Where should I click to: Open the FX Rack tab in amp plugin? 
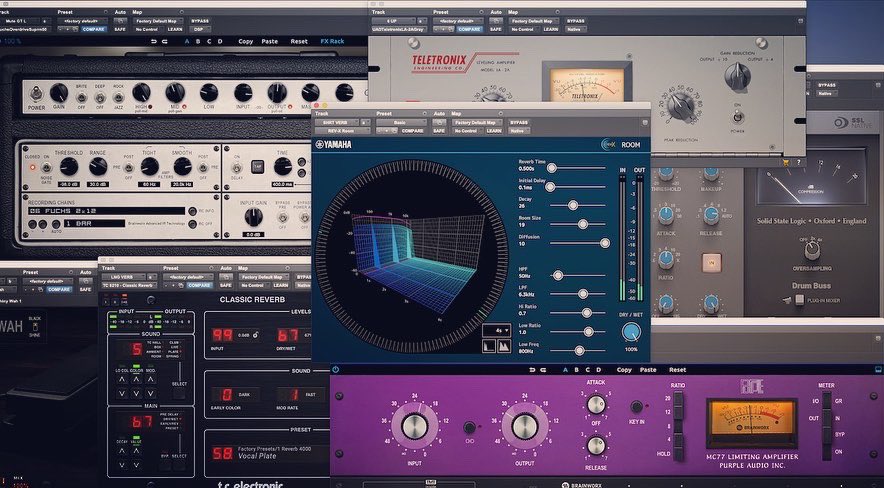[332, 41]
